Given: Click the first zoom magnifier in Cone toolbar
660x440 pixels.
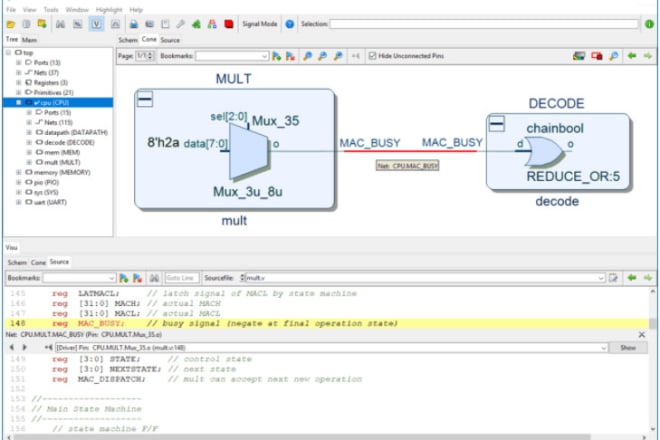Looking at the screenshot, I should (308, 56).
